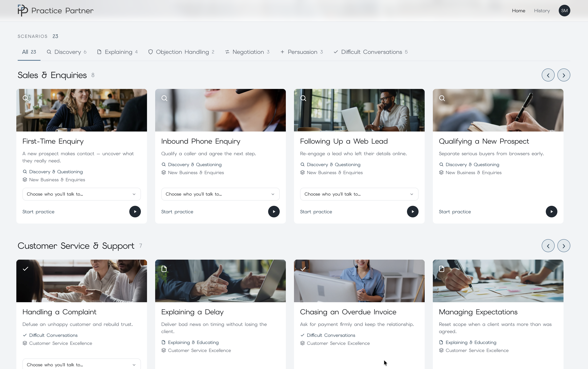This screenshot has height=369, width=588.
Task: Click document icon on Explaining a Delay image
Action: click(x=164, y=269)
